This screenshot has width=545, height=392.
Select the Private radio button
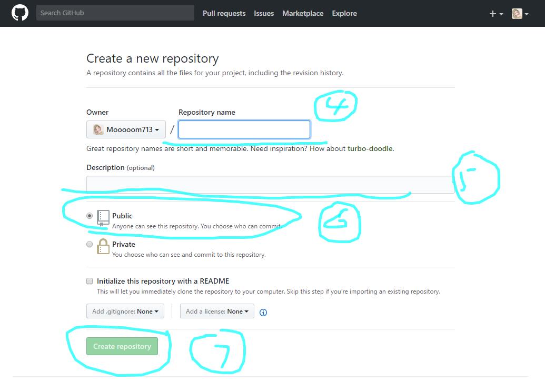(90, 244)
